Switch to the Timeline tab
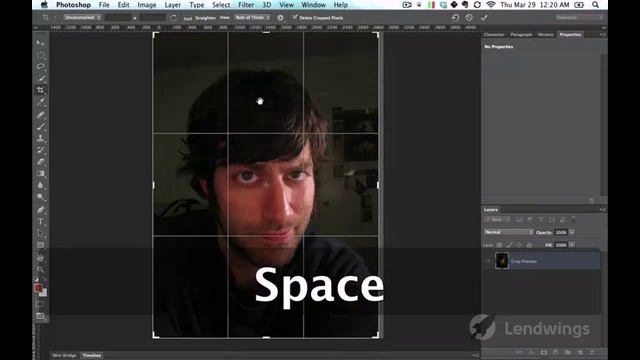The image size is (640, 360). tap(92, 356)
